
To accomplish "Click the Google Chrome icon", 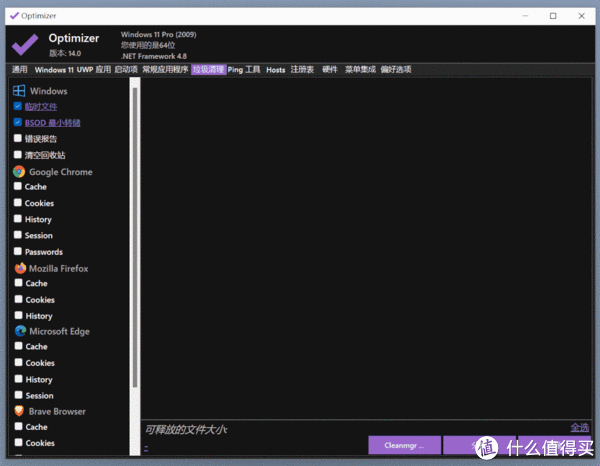I will pos(19,171).
